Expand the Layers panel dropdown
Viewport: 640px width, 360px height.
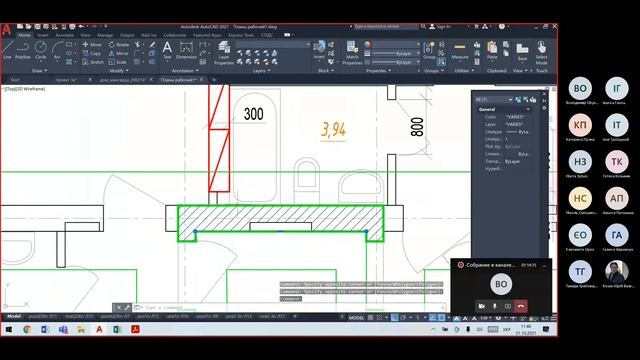tap(261, 71)
